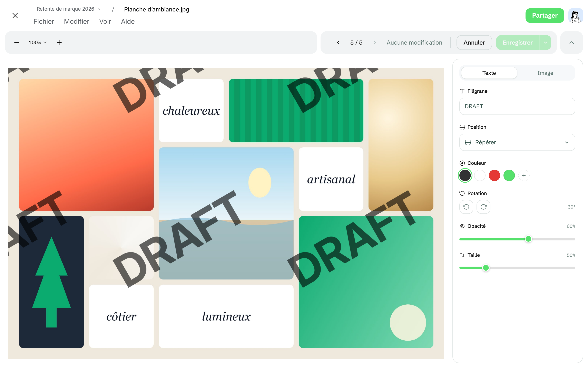Rotate watermark counter-clockwise

(x=466, y=207)
